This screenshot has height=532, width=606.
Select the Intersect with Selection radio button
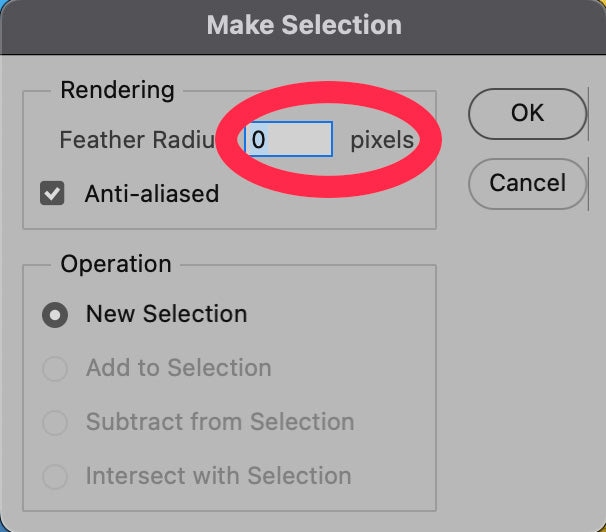pos(55,477)
